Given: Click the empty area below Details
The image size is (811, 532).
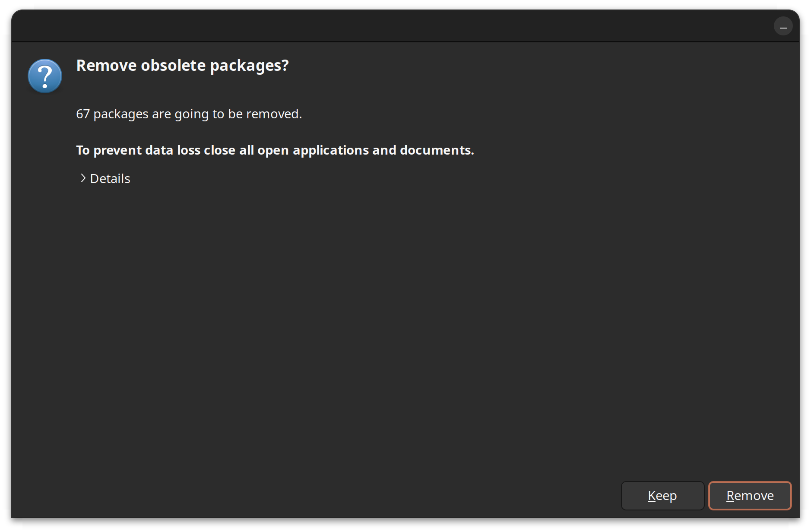Looking at the screenshot, I should coord(389,324).
